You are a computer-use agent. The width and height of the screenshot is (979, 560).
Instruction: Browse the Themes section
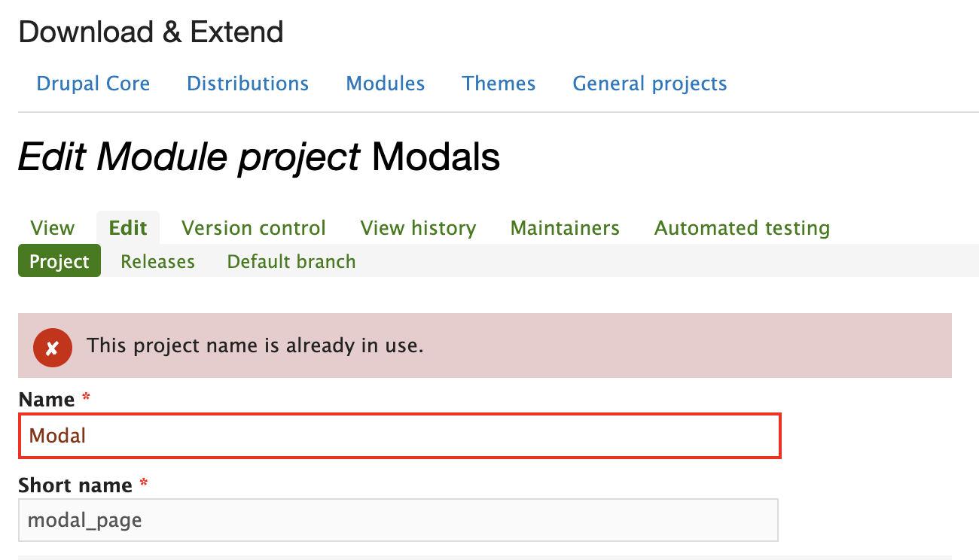(499, 84)
